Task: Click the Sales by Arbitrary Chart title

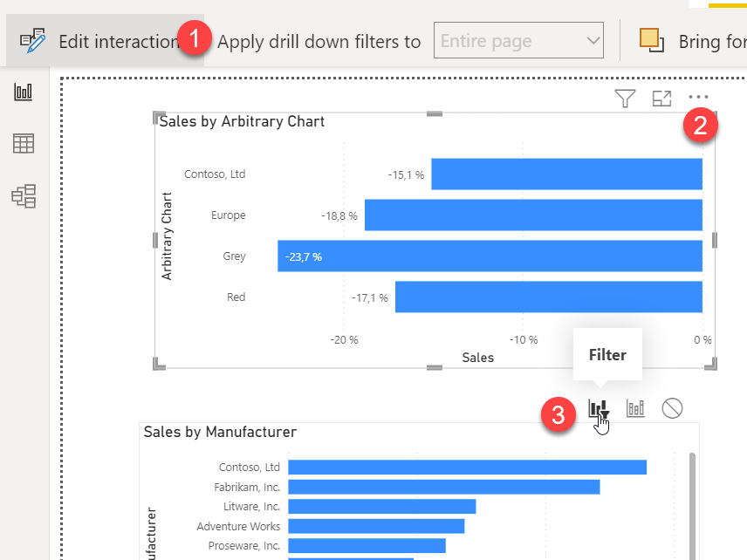Action: [x=242, y=121]
